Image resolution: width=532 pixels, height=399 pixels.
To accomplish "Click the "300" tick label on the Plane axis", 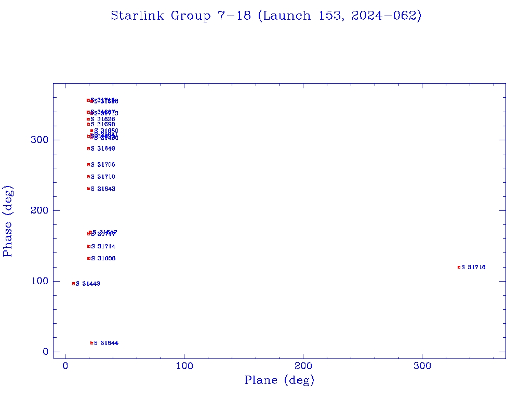I will (x=422, y=366).
